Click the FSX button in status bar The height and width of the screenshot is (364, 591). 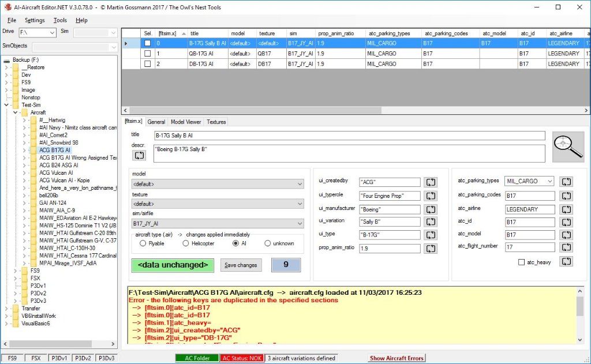(36, 358)
